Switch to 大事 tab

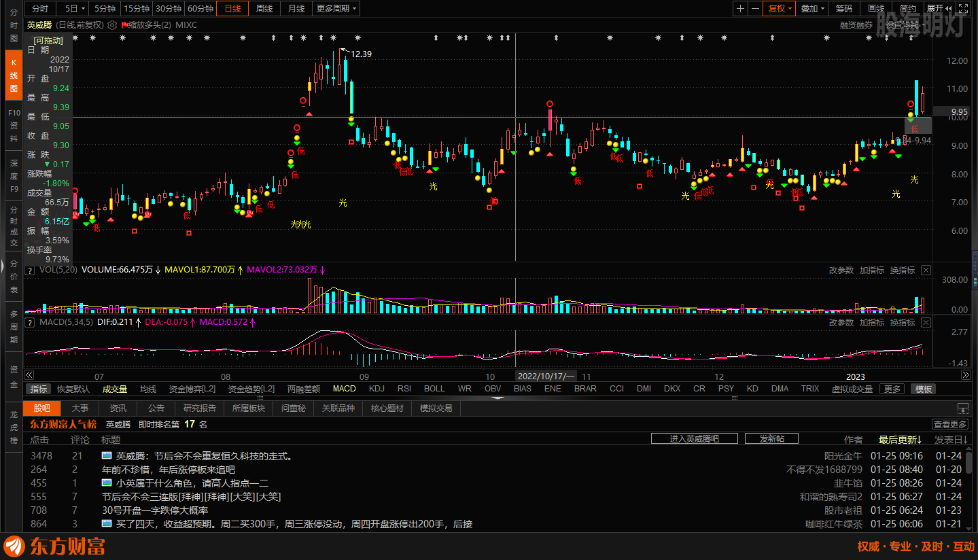tap(80, 408)
